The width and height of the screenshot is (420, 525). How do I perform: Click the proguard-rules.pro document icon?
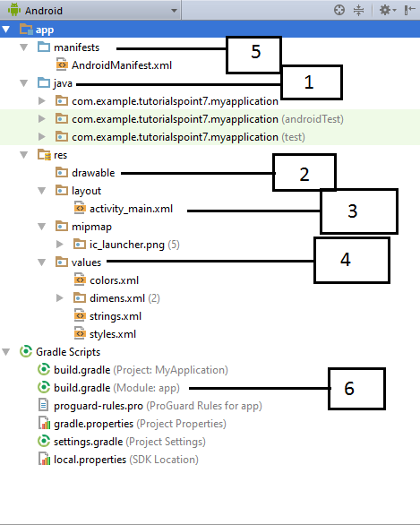pyautogui.click(x=43, y=405)
